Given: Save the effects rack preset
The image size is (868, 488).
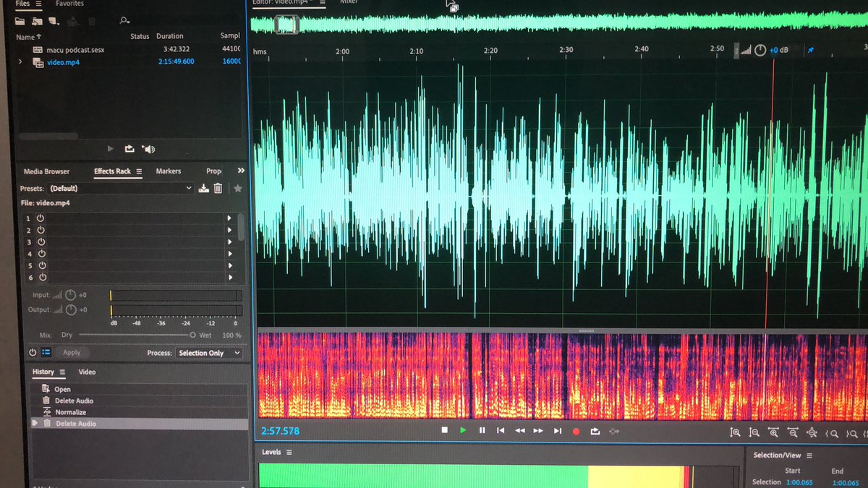Looking at the screenshot, I should click(x=204, y=188).
